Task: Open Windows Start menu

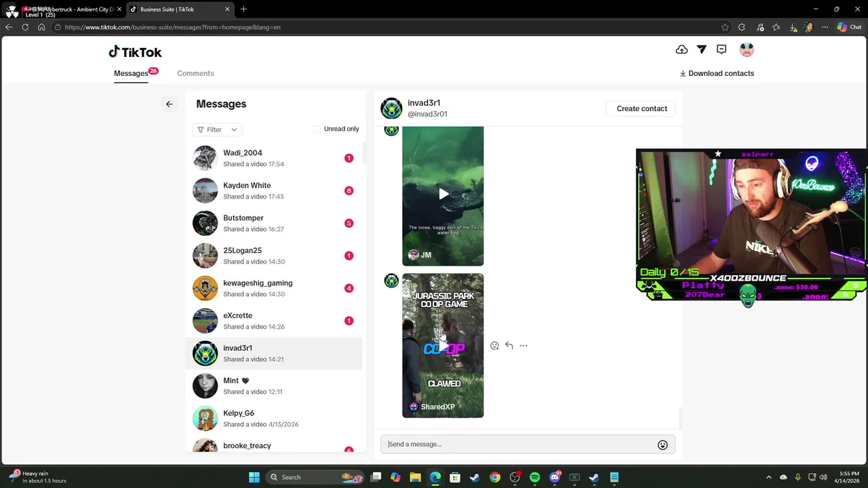Action: tap(254, 477)
